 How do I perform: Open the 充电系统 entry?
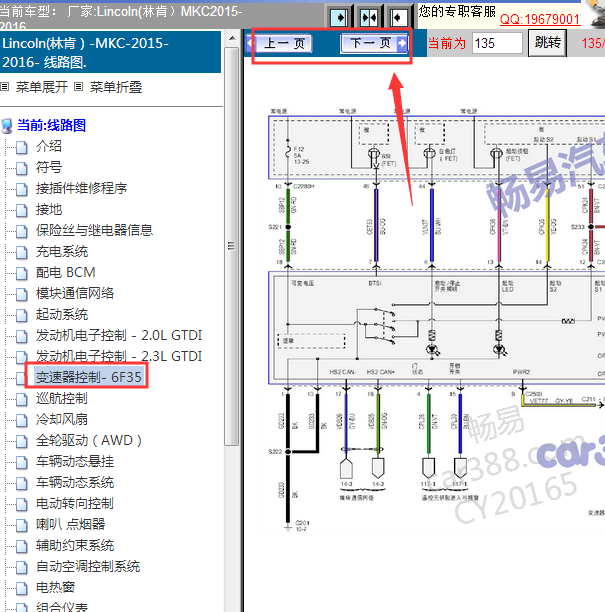pos(62,251)
